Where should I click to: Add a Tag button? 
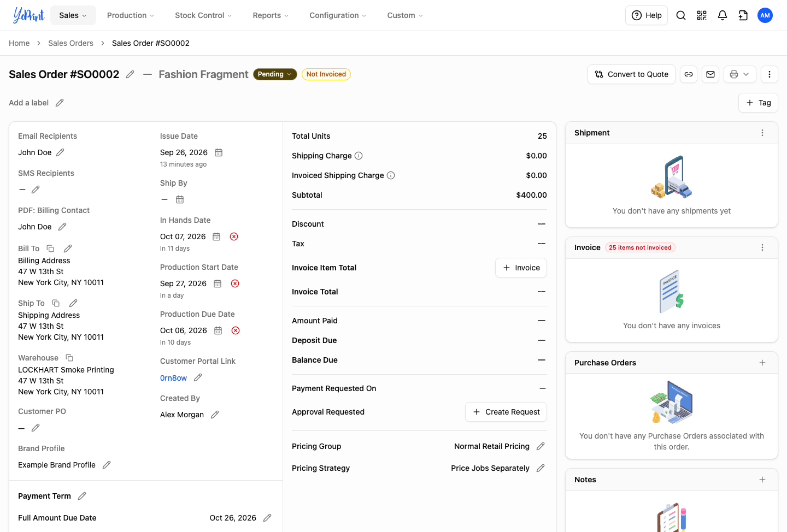[x=758, y=103]
